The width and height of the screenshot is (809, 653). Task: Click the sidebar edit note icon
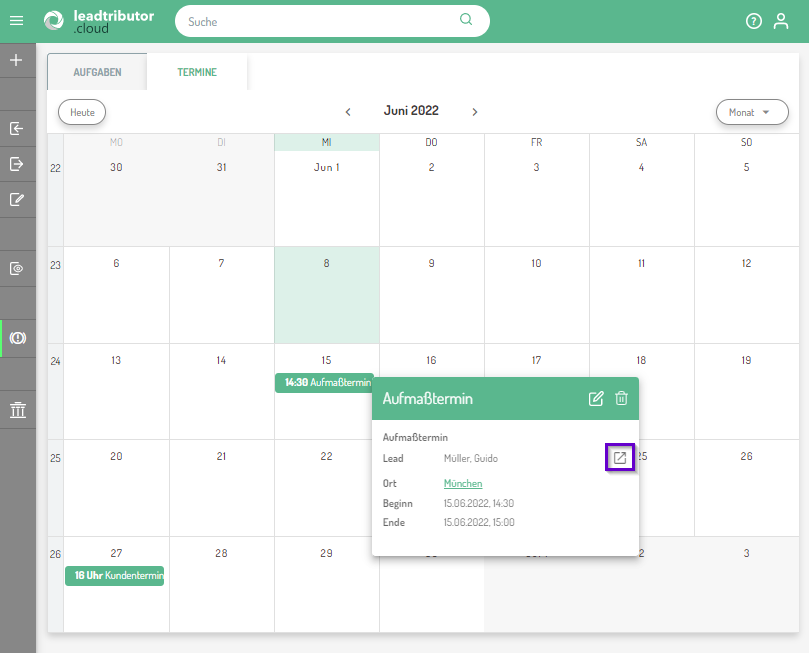pyautogui.click(x=16, y=199)
